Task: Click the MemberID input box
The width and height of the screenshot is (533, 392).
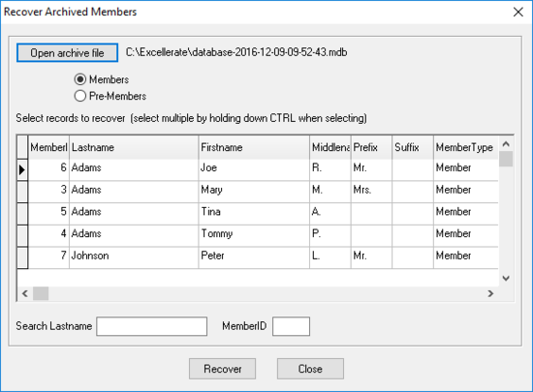Action: [291, 326]
